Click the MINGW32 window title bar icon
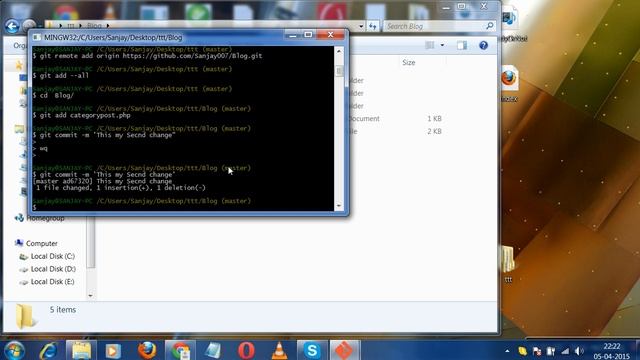640x360 pixels. pos(37,37)
